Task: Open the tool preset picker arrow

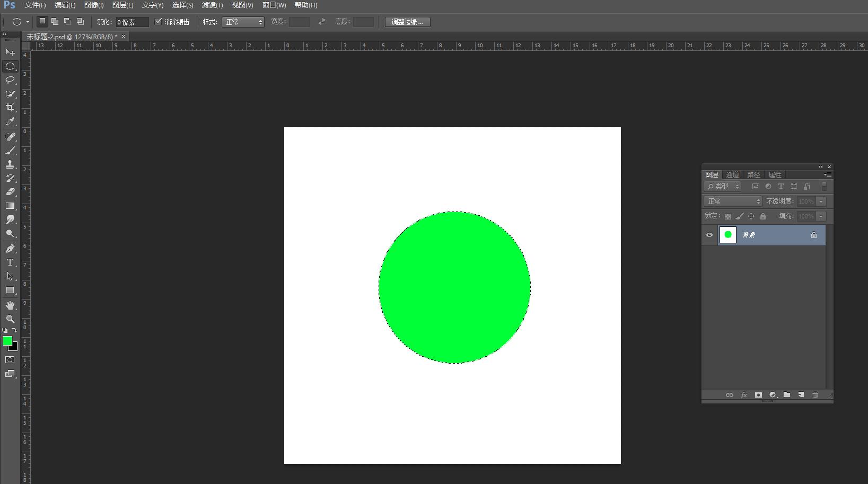Action: (x=28, y=22)
